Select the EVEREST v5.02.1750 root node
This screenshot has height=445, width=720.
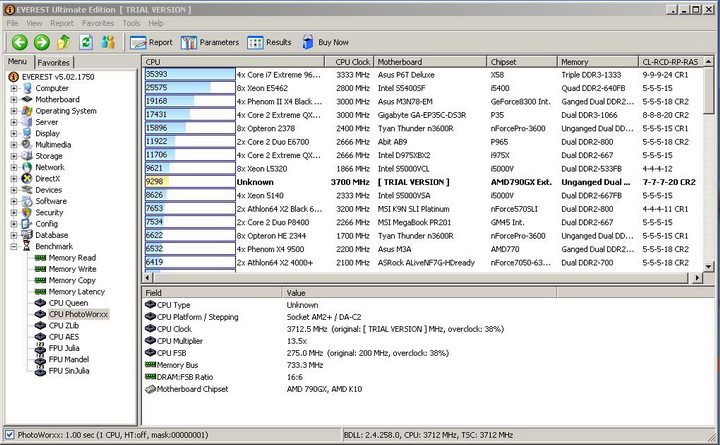pyautogui.click(x=58, y=77)
